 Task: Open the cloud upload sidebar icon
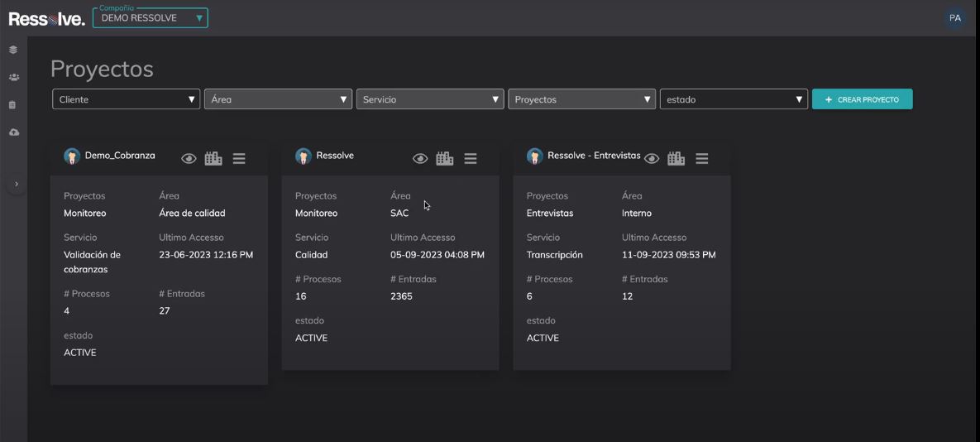(x=13, y=132)
